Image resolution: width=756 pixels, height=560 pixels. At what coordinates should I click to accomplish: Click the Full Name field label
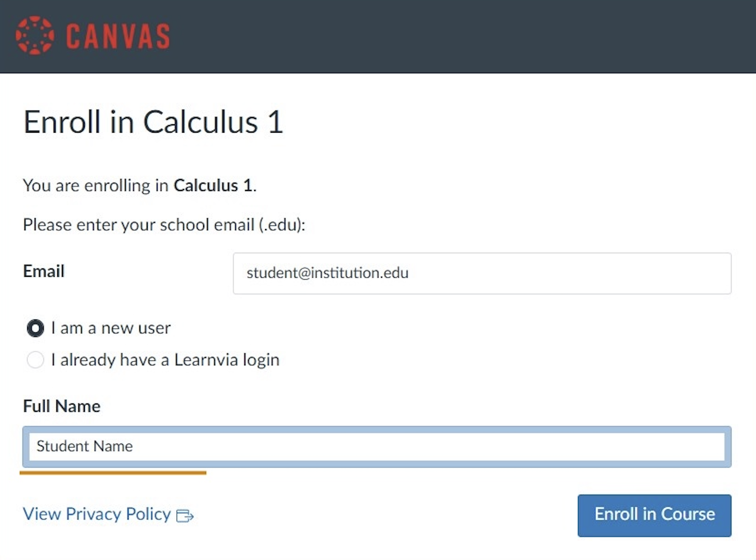coord(61,406)
